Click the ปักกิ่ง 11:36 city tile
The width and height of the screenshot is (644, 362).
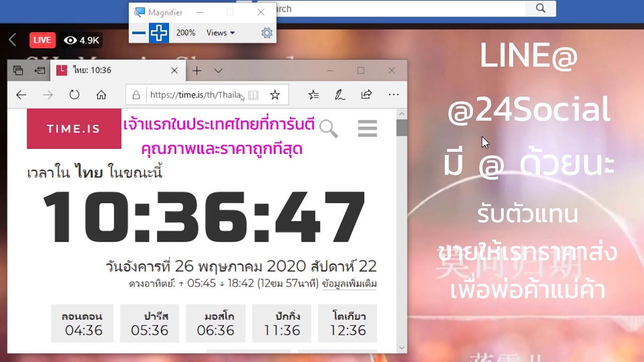[282, 324]
